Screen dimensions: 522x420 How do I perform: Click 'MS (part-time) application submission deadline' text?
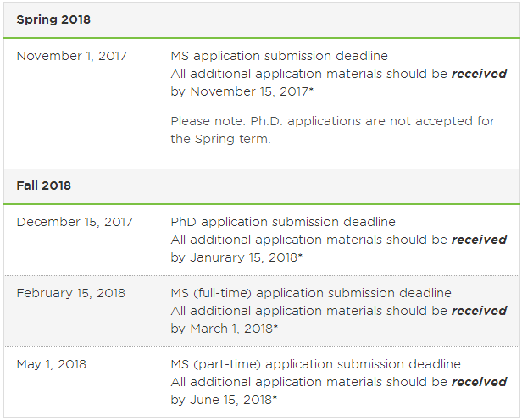pos(315,364)
